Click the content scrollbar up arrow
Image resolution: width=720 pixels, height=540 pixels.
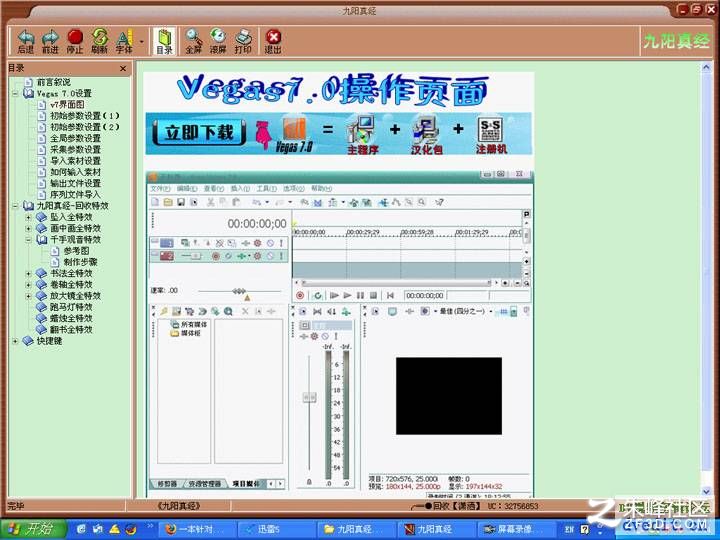tap(706, 68)
